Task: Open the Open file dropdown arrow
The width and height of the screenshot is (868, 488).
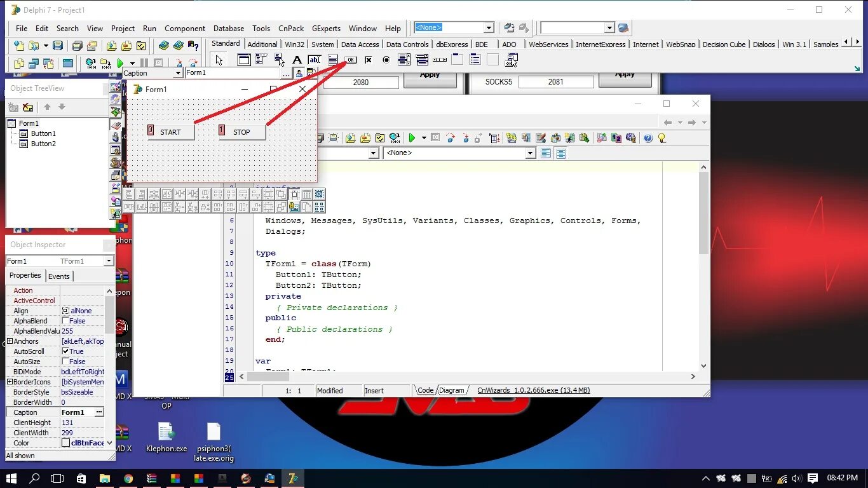Action: tap(46, 46)
